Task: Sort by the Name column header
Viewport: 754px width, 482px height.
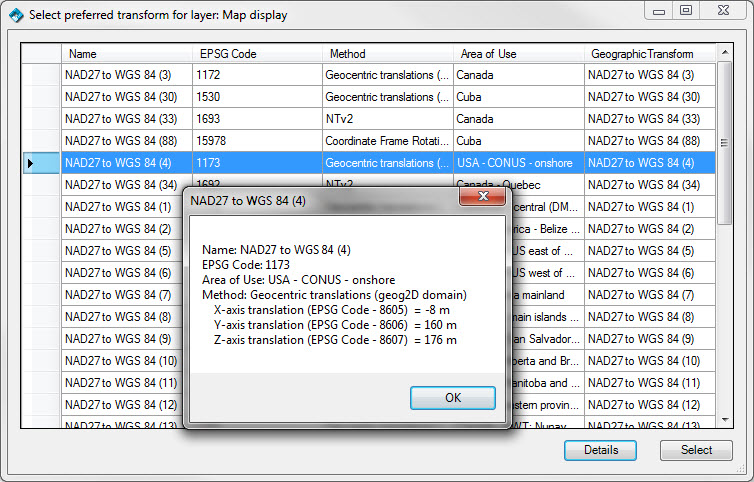Action: (x=127, y=54)
